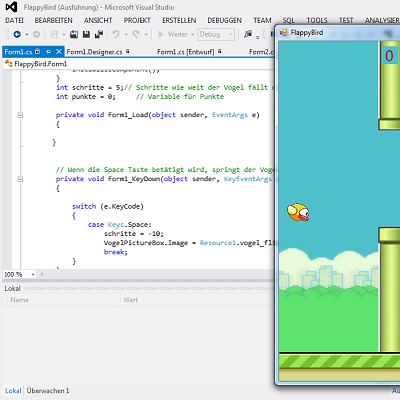Open the TOOLS menu
This screenshot has width=400, height=400.
pyautogui.click(x=317, y=20)
